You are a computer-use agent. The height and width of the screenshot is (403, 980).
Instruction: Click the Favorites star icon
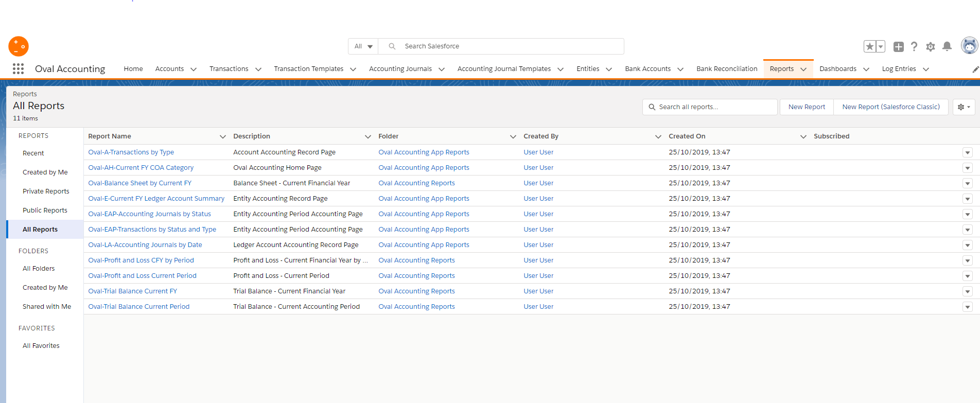pos(869,46)
